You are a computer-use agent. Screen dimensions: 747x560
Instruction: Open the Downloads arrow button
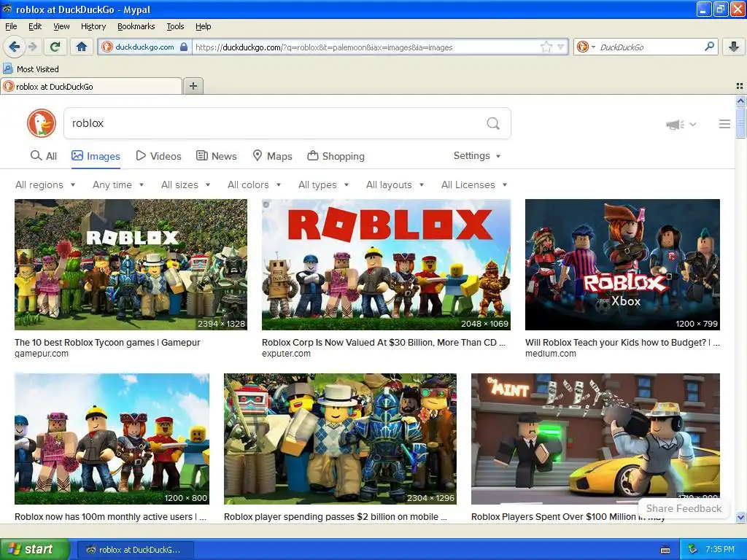coord(733,47)
